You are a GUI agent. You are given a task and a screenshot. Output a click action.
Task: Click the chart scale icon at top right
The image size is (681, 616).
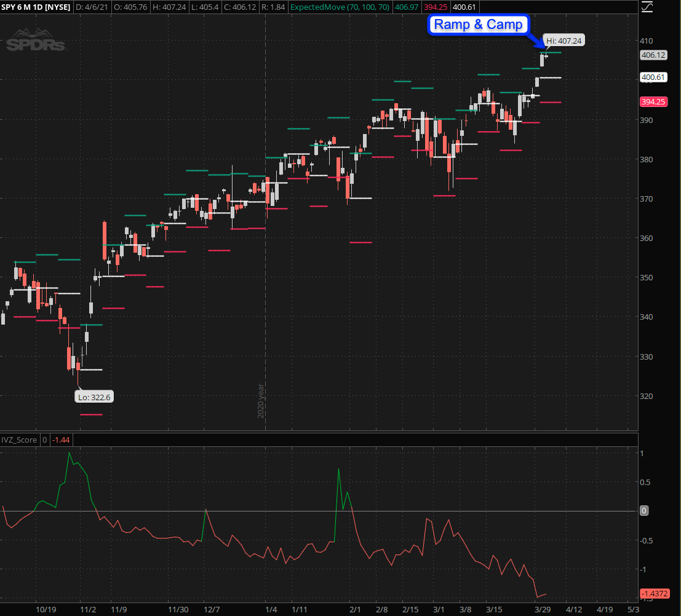click(x=647, y=8)
